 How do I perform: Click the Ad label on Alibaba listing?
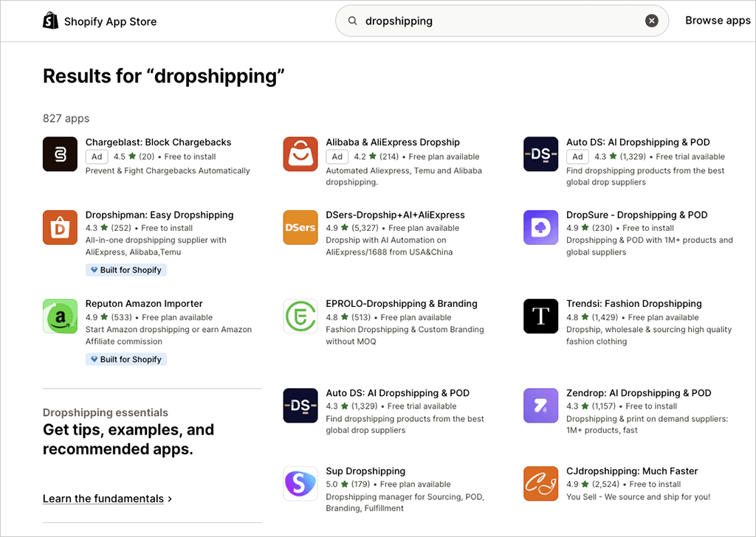337,156
